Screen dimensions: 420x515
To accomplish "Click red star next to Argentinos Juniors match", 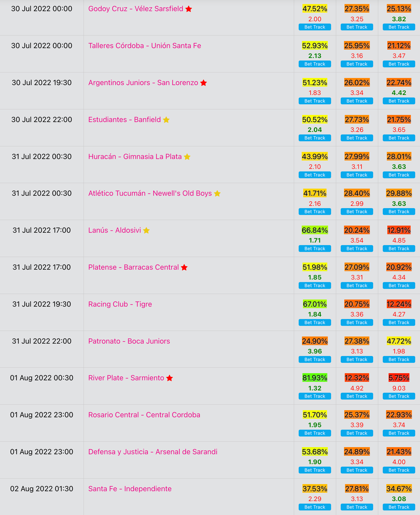I will (x=204, y=83).
